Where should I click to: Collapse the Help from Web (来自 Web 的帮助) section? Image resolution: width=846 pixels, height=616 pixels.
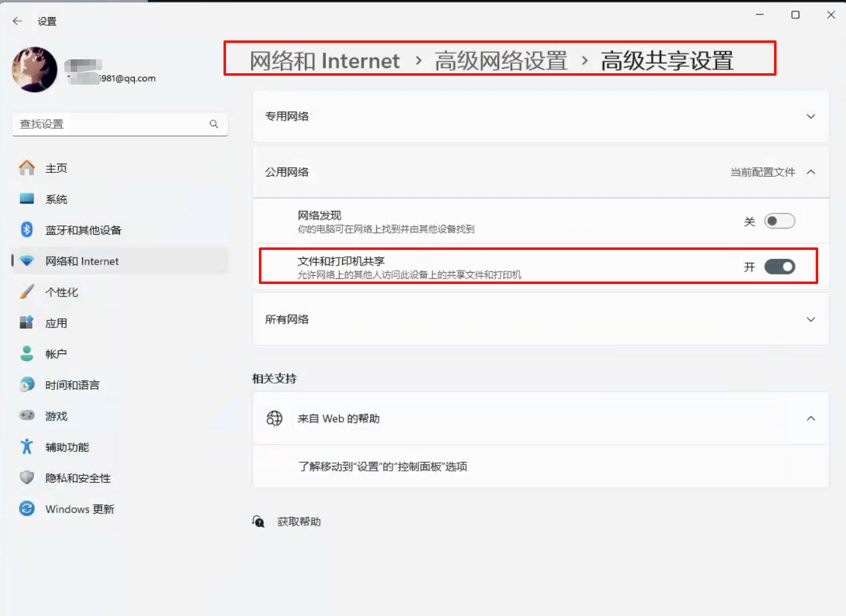tap(811, 418)
